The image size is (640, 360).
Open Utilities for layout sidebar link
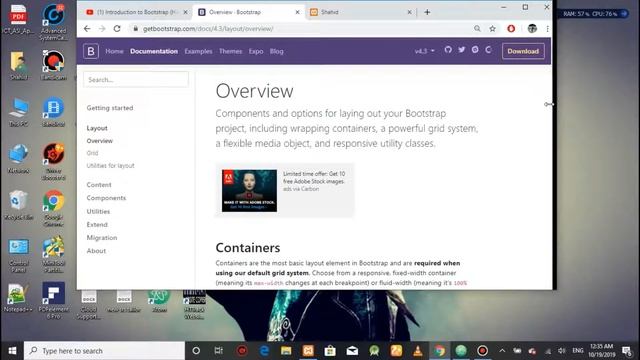pos(110,165)
